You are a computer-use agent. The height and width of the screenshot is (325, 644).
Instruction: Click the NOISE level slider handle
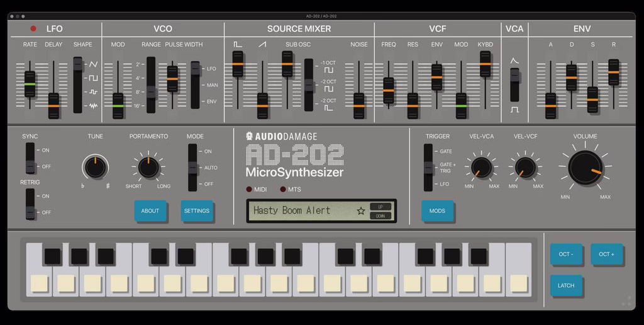(x=359, y=106)
